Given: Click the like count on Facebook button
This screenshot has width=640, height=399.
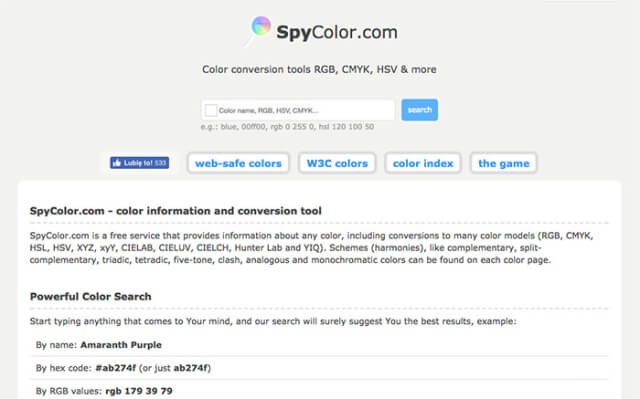Looking at the screenshot, I should pos(160,163).
